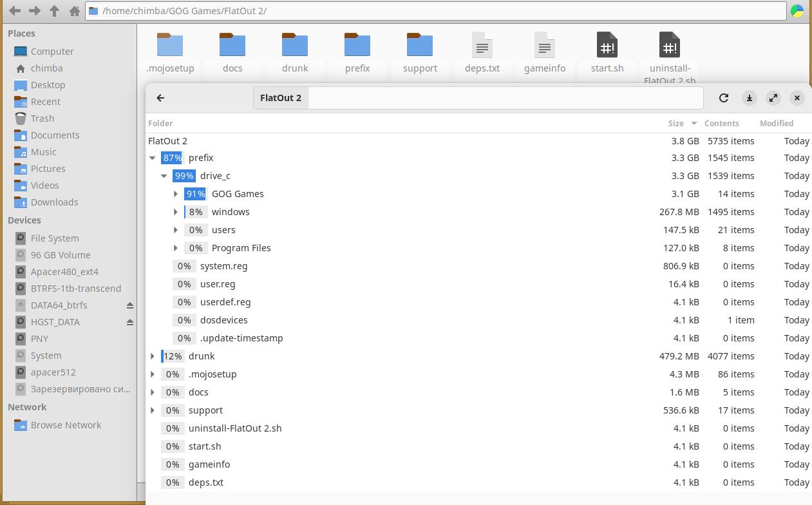Open the docs folder icon in file manager

[232, 45]
